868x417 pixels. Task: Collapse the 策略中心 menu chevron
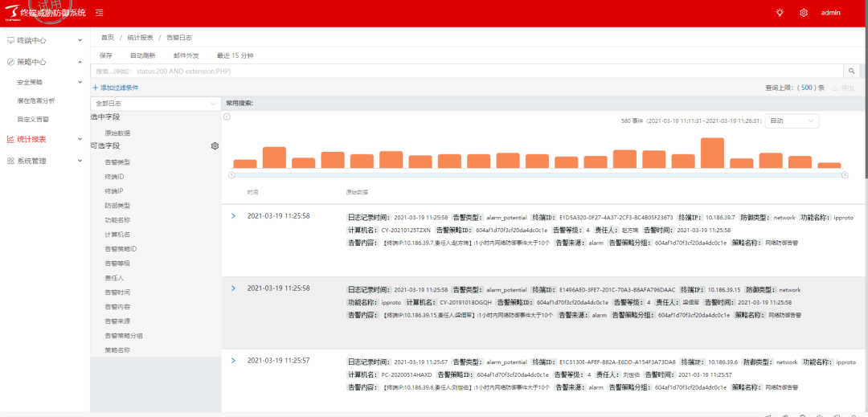[80, 62]
